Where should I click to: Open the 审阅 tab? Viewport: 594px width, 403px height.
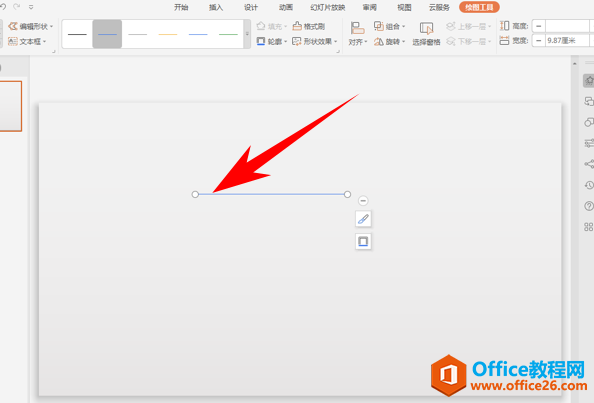point(369,7)
